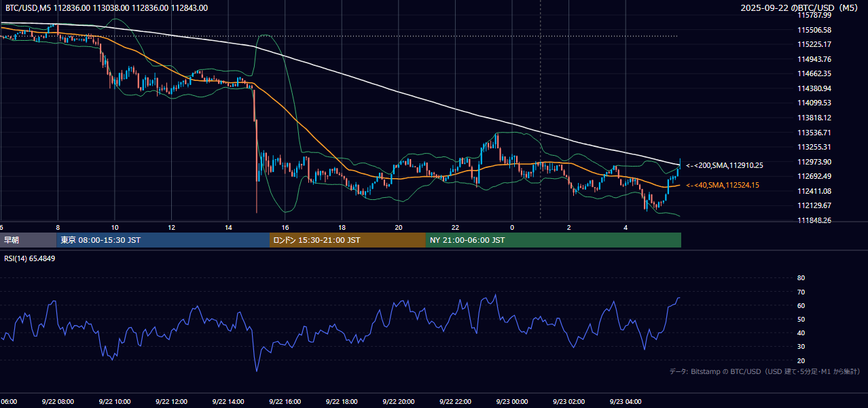Click the '9/22 20:00' time axis label

397,402
